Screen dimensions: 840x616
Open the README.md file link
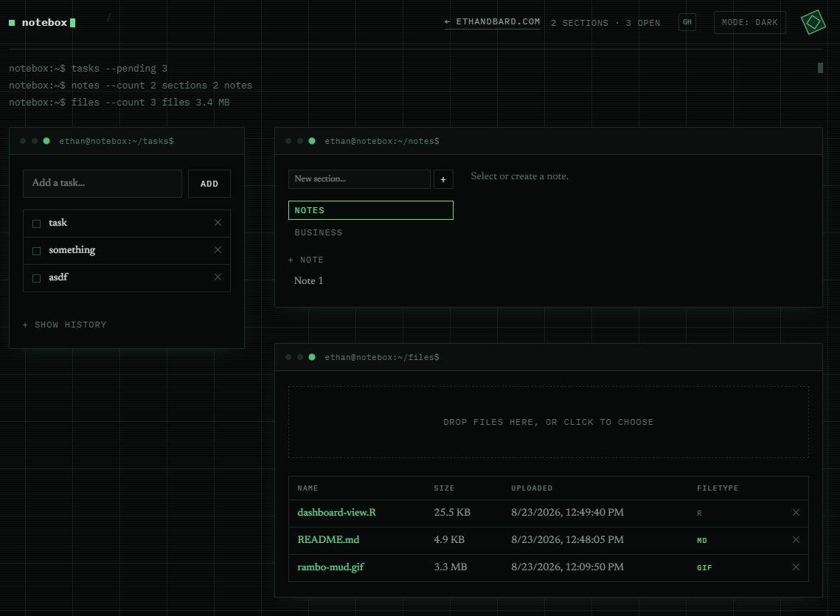pyautogui.click(x=328, y=540)
